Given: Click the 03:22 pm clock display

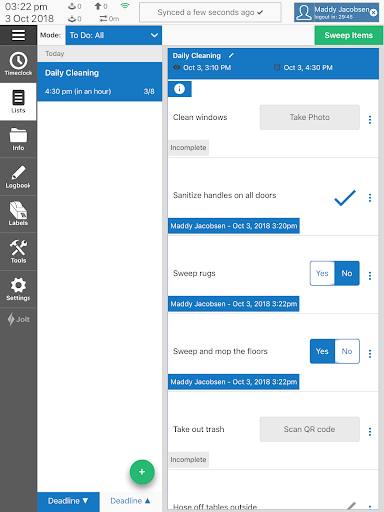Looking at the screenshot, I should tap(26, 7).
